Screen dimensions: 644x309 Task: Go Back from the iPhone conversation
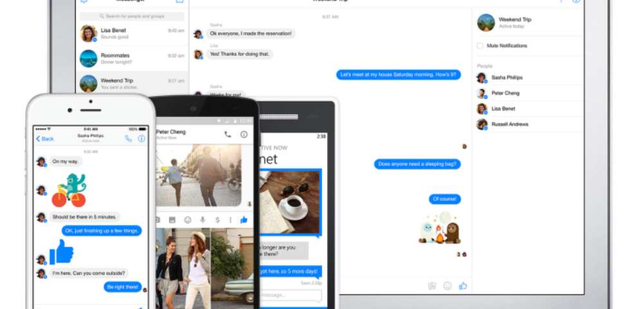tap(45, 138)
